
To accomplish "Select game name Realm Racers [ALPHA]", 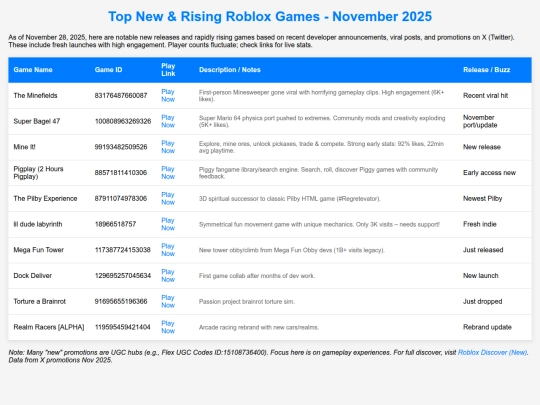I will tap(49, 327).
